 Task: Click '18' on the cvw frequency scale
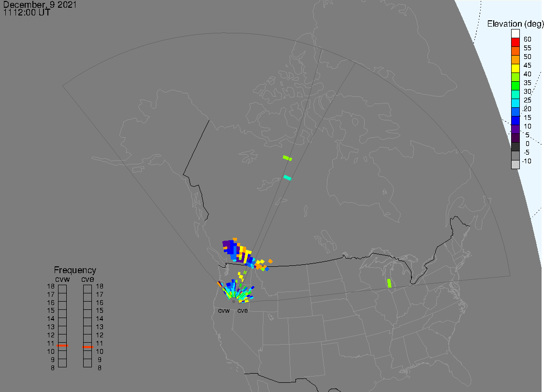click(51, 286)
